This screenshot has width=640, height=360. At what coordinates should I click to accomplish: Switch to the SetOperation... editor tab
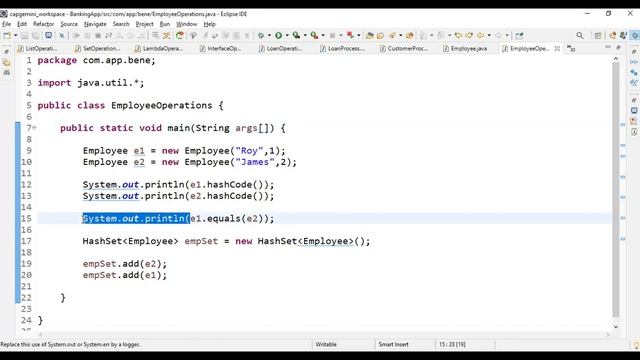pos(98,49)
